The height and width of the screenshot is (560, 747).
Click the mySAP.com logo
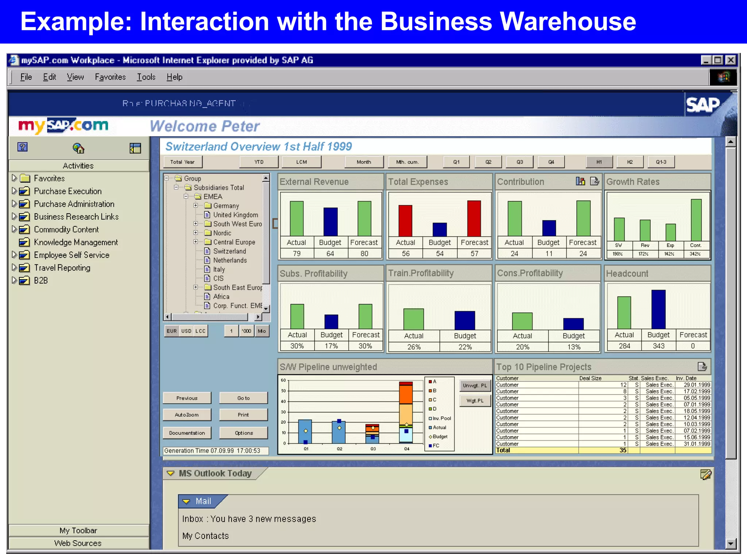[63, 126]
